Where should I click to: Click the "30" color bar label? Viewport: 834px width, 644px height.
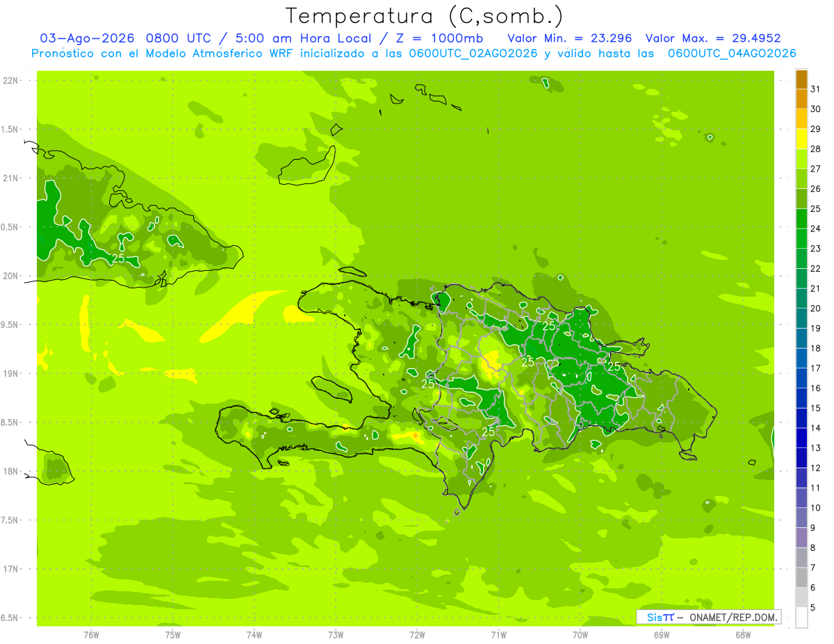(x=816, y=109)
